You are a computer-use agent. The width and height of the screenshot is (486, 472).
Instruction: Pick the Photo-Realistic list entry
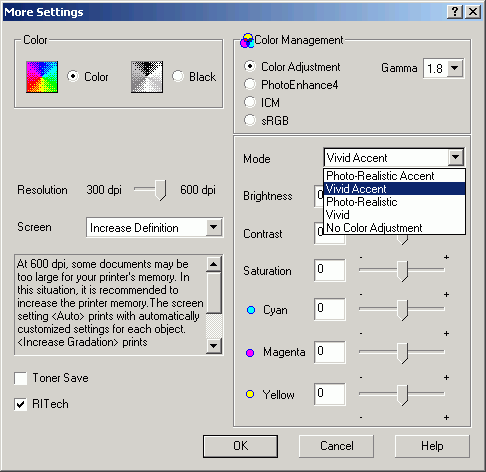coord(394,202)
